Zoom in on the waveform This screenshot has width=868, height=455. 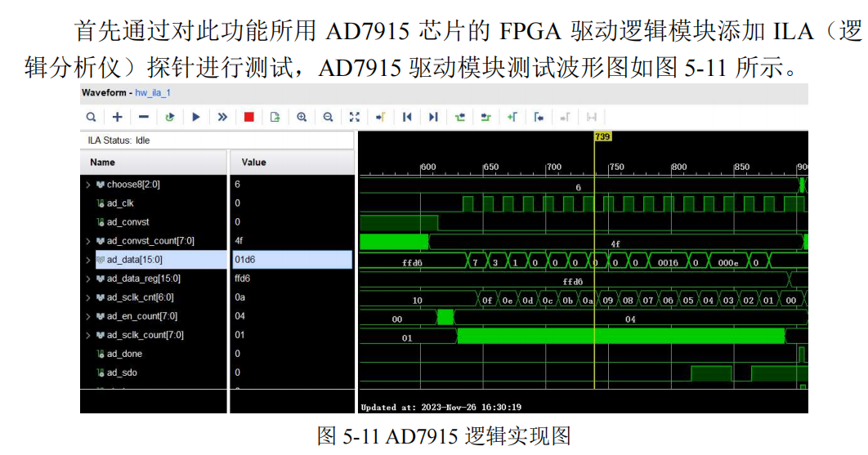click(302, 117)
